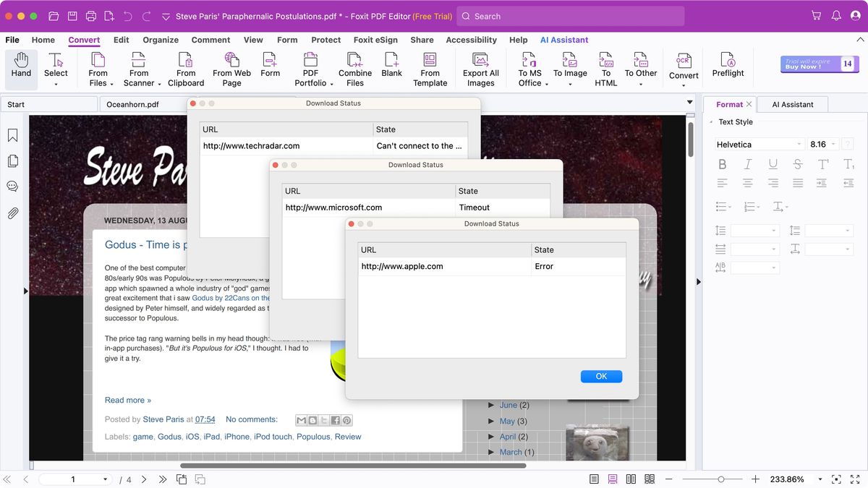Open the Preflight tool

pos(728,68)
